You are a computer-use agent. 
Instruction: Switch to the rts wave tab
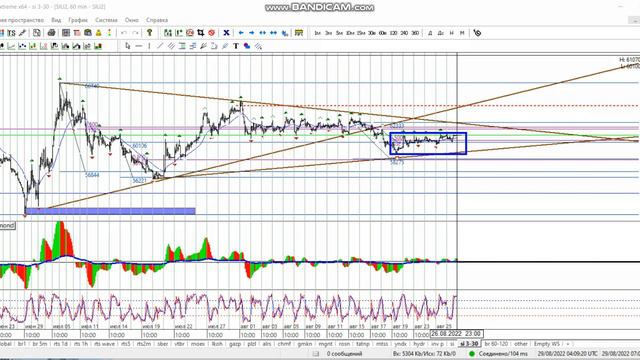coord(104,344)
